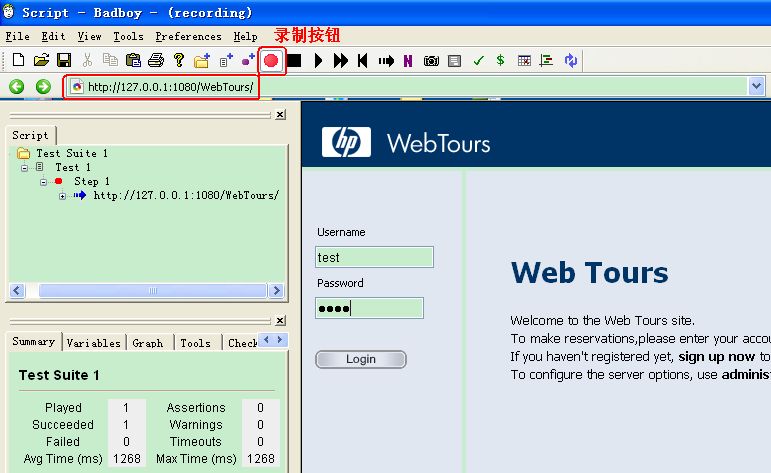
Task: Open the Edit menu
Action: pyautogui.click(x=53, y=36)
